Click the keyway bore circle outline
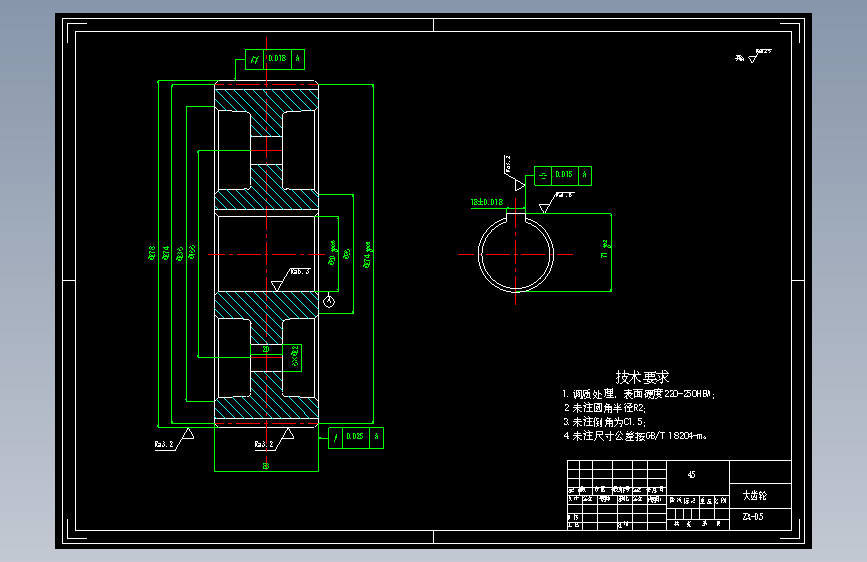867x562 pixels. pyautogui.click(x=516, y=254)
